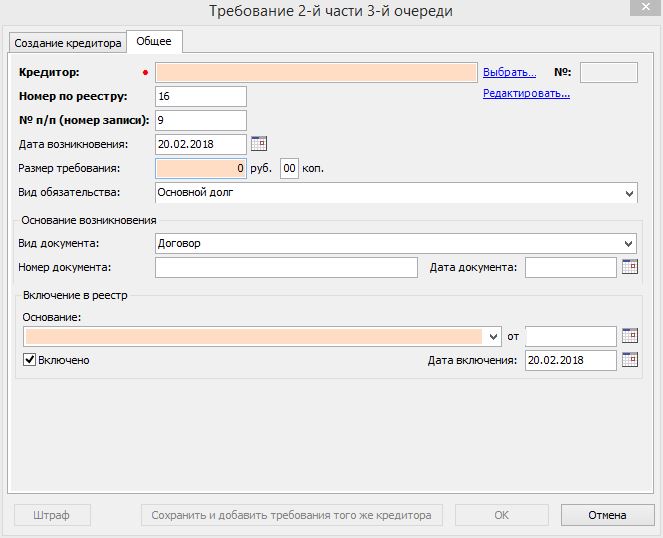Viewport: 663px width, 538px height.
Task: Open calendar next to Дата включения
Action: 629,360
